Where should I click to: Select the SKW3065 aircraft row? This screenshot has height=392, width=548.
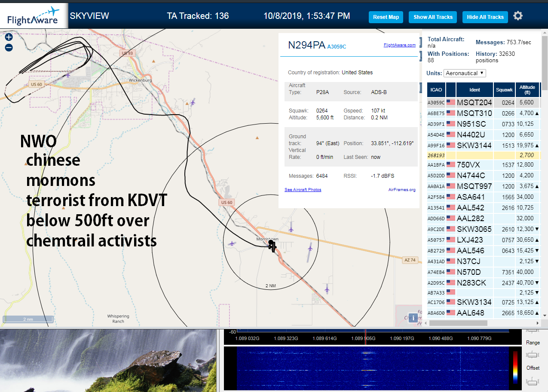[484, 229]
